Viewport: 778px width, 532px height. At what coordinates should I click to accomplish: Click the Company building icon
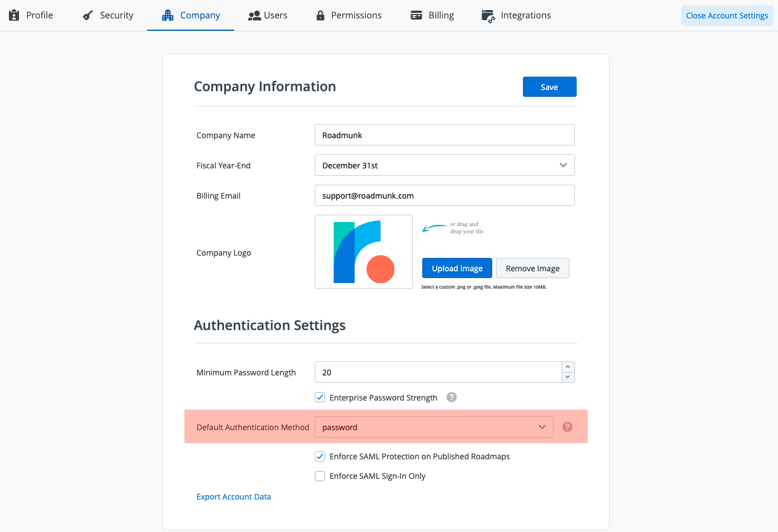pos(168,15)
